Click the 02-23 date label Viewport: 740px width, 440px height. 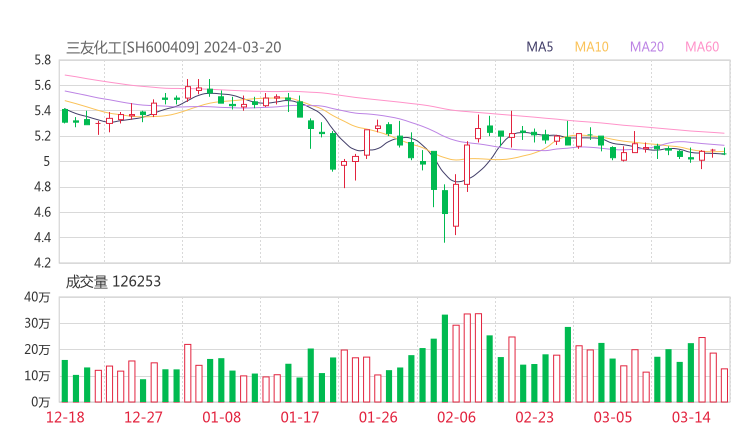(x=534, y=417)
